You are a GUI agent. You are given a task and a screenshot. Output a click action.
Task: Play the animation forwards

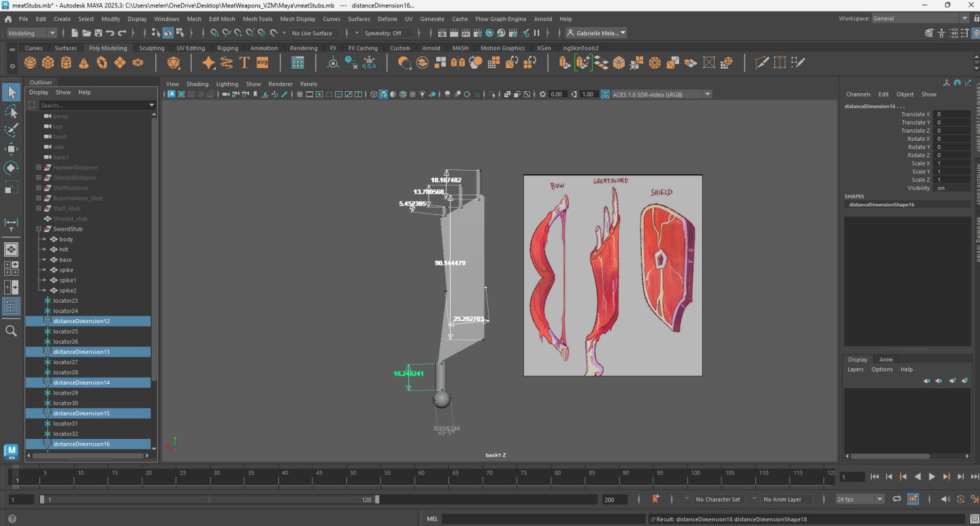pos(932,477)
